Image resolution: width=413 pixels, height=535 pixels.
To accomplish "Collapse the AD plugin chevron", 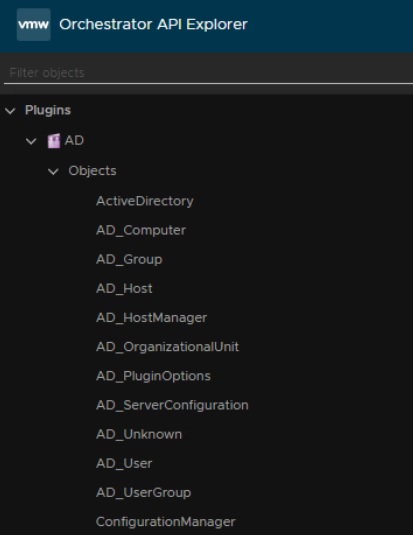I will coord(31,141).
